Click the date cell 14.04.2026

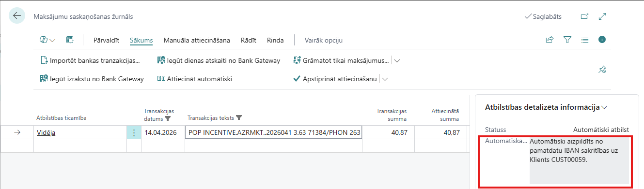click(x=160, y=132)
